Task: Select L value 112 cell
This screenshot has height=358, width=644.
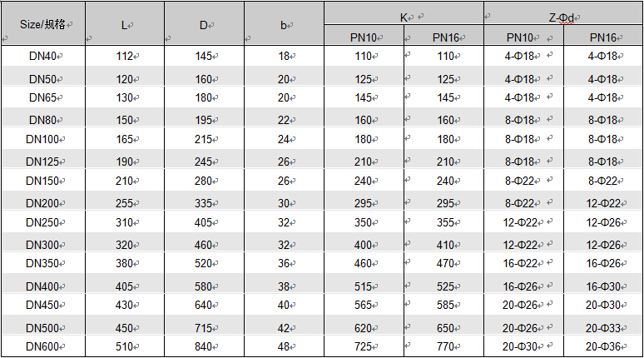Action: pos(125,57)
